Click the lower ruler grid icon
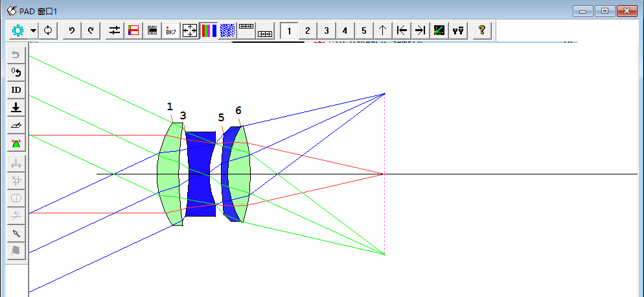The image size is (644, 297). 266,30
